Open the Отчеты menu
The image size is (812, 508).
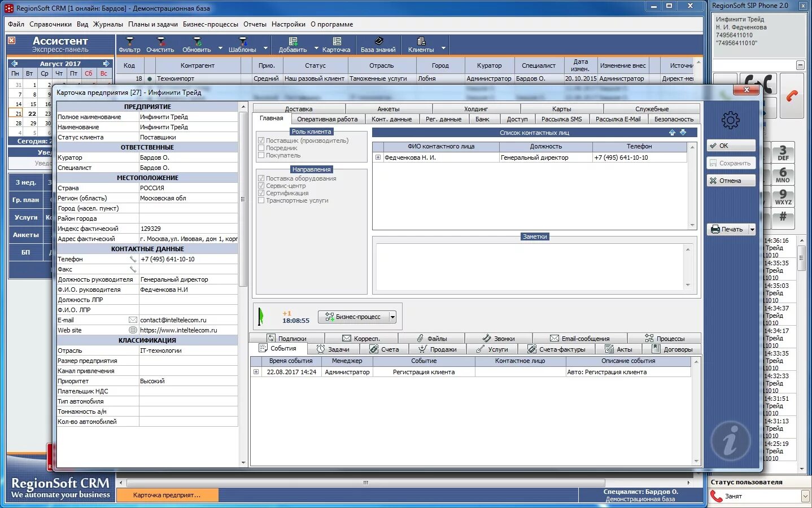255,24
